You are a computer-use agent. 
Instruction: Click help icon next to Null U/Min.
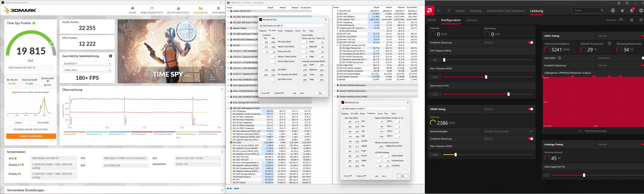click(559, 58)
